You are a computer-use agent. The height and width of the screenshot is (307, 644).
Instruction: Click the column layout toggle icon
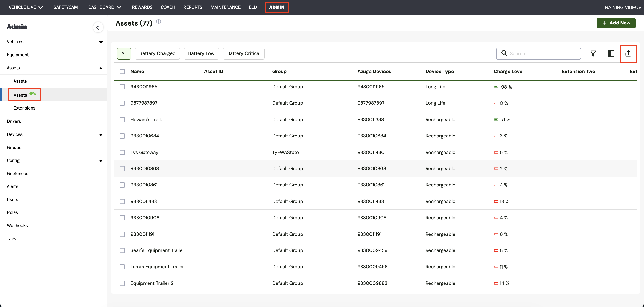[x=611, y=53]
